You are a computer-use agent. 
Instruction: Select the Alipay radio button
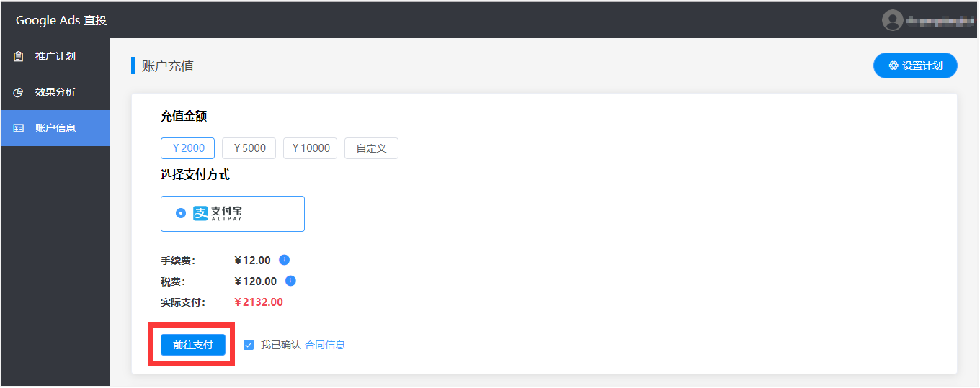coord(181,214)
